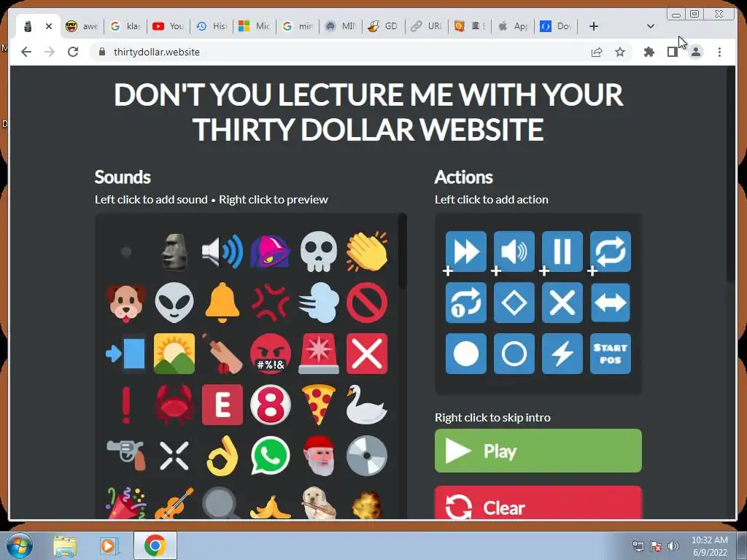The height and width of the screenshot is (560, 747).
Task: Add the Taco Bell bell sound
Action: [x=271, y=252]
